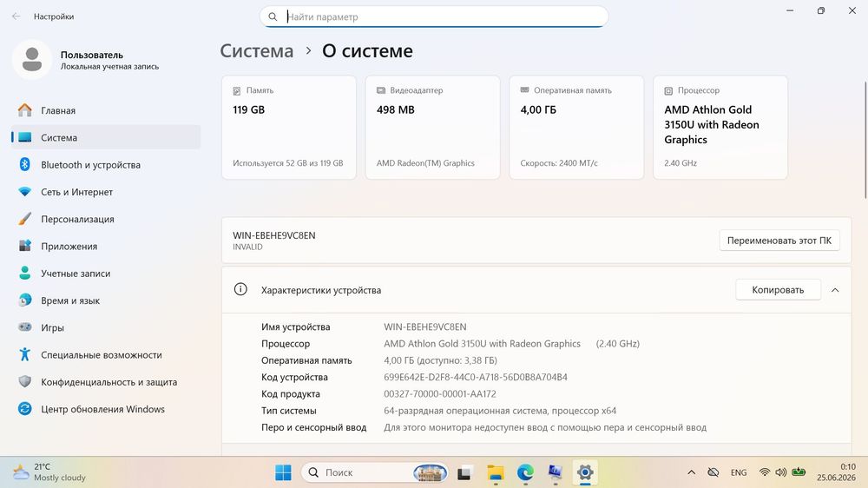The image size is (868, 488).
Task: Click the back arrow in Settings header
Action: click(16, 16)
